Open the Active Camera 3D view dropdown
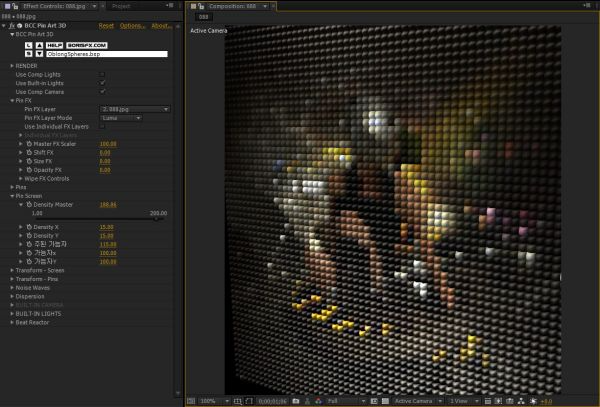Viewport: 600px width, 407px height. (x=418, y=401)
